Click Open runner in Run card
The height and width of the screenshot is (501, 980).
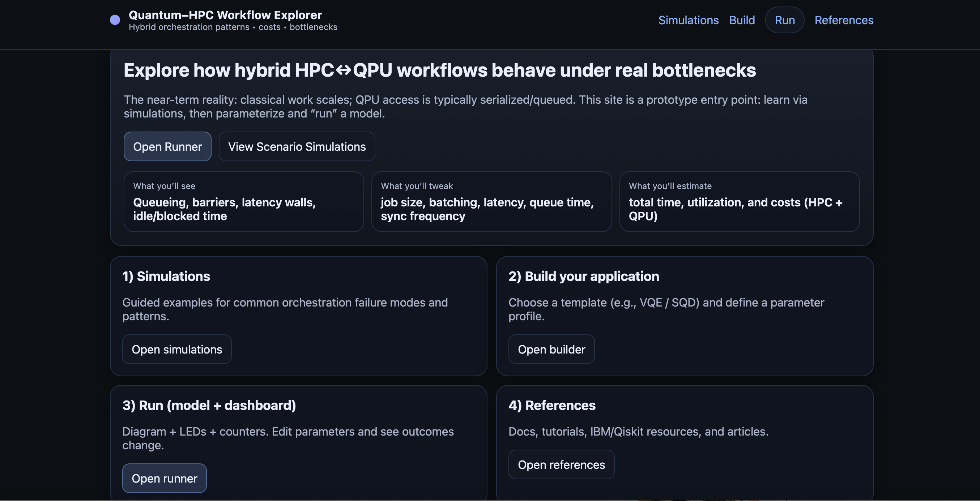164,478
